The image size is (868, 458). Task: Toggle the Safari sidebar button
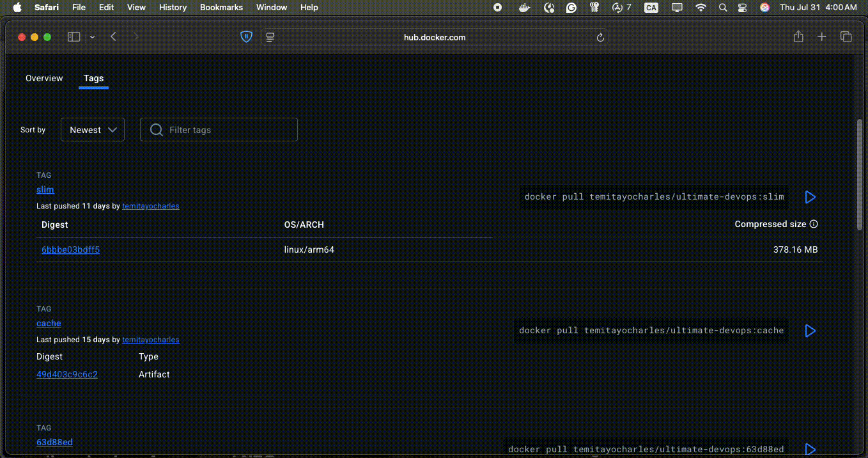pos(74,37)
